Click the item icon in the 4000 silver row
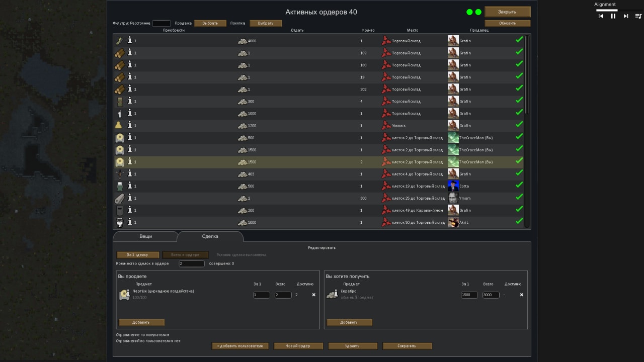This screenshot has width=644, height=362. (x=119, y=41)
